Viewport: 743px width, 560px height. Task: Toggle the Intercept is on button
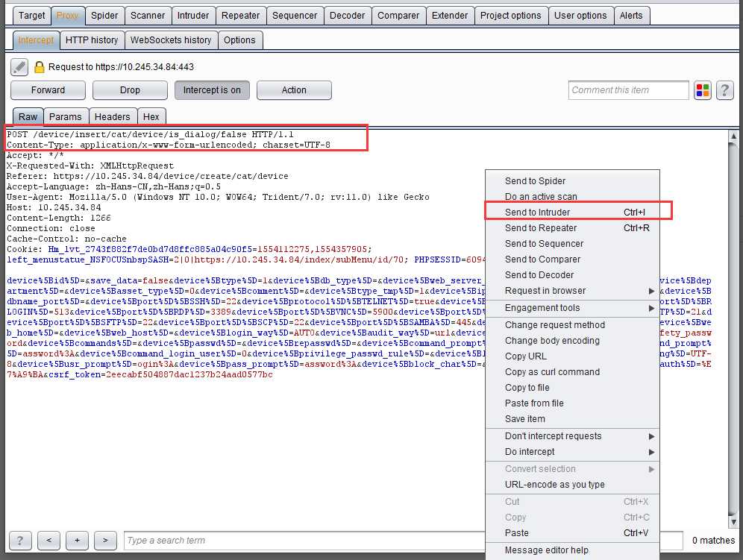click(x=212, y=90)
